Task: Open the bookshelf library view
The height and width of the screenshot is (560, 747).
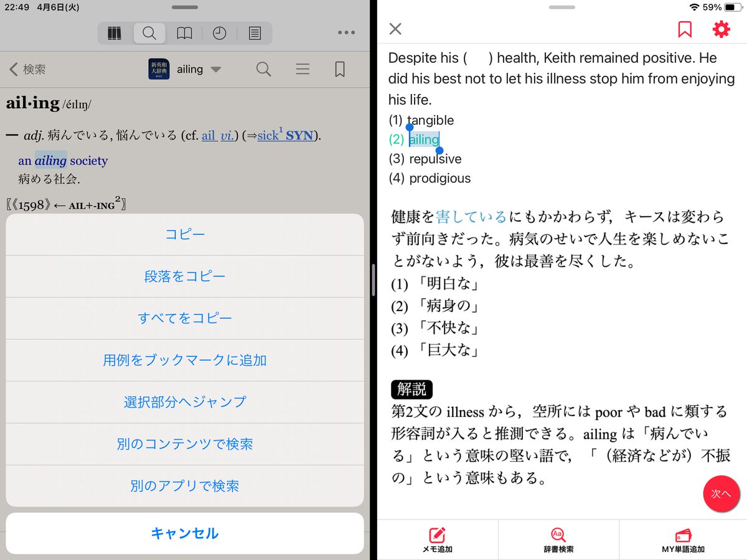Action: coord(114,33)
